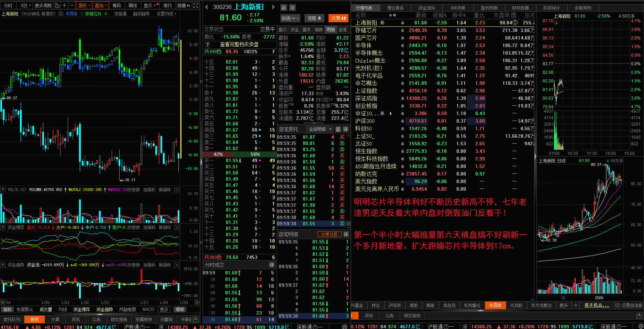Remove 半导体 overlay with its X
The width and height of the screenshot is (644, 329).
click(x=82, y=14)
